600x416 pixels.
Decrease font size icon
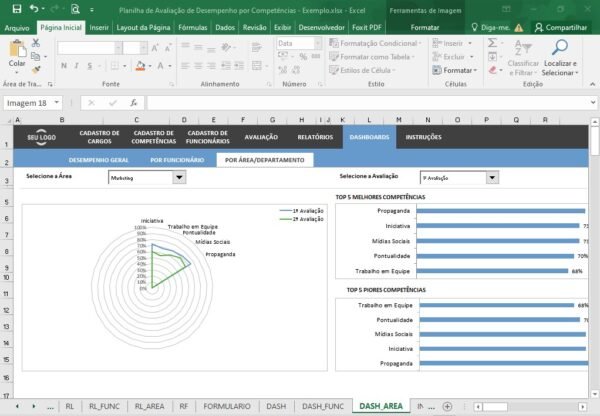tap(168, 48)
